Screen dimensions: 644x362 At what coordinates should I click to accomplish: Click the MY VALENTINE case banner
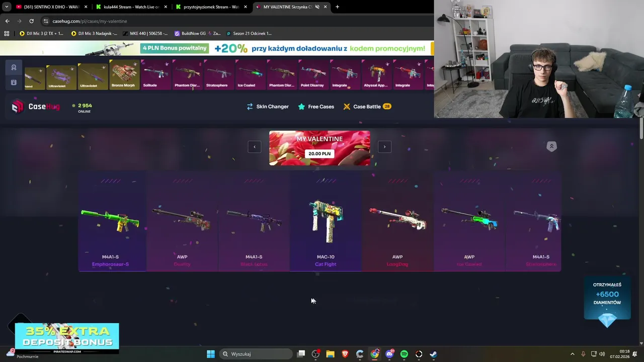coord(319,148)
